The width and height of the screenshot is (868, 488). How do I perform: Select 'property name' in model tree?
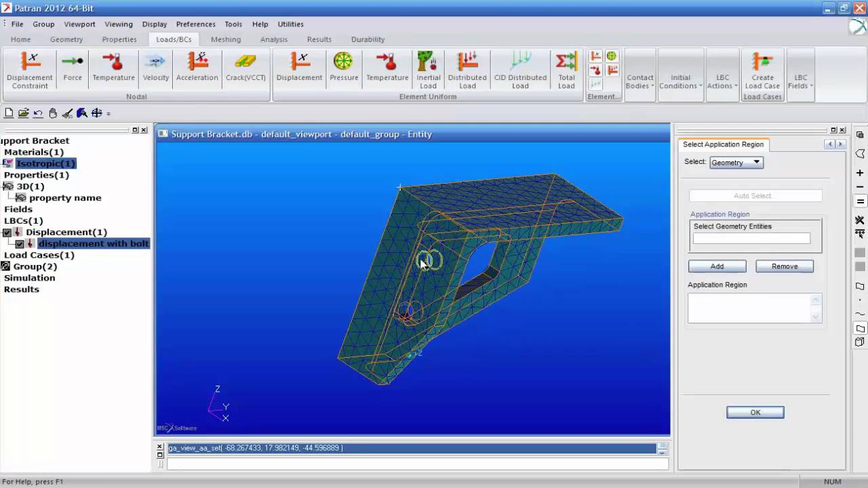(65, 198)
